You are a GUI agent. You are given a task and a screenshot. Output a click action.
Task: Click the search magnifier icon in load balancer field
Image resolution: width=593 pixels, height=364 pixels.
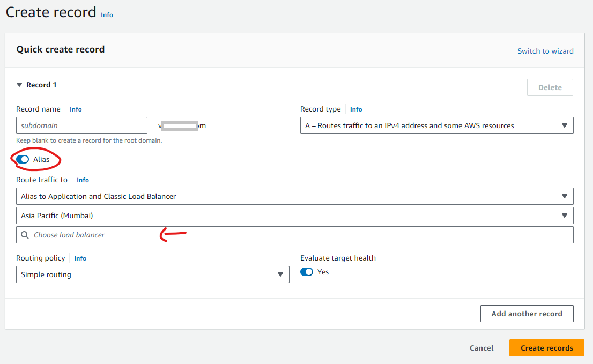pyautogui.click(x=25, y=235)
